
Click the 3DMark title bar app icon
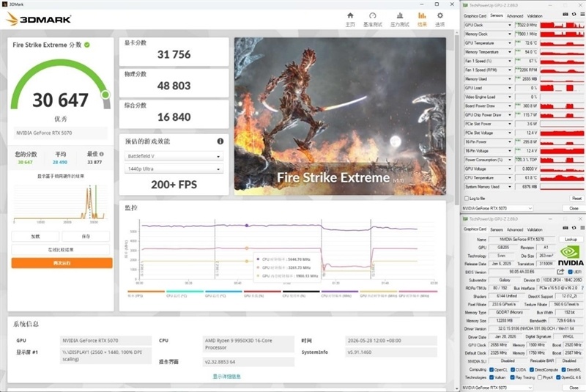point(4,4)
